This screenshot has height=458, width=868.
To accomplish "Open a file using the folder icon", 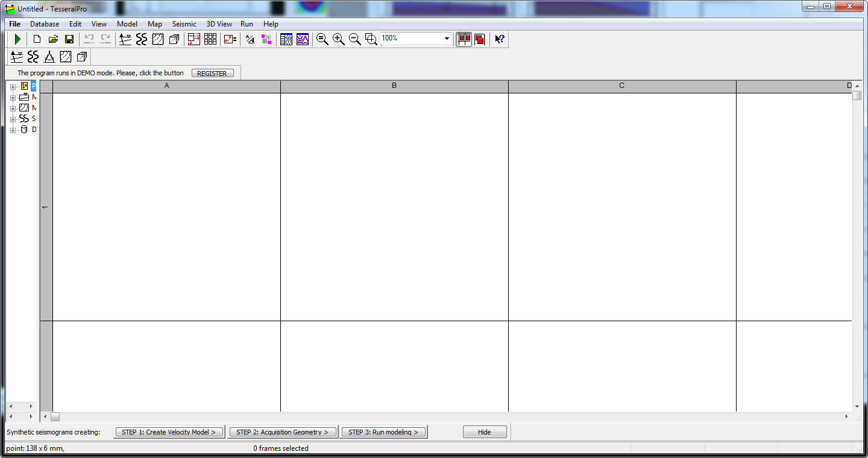I will pyautogui.click(x=53, y=39).
